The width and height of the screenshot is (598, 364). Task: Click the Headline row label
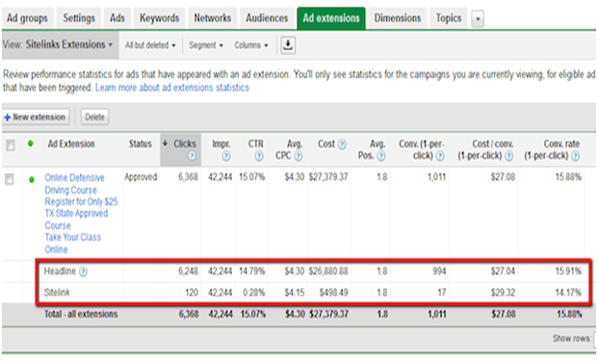[60, 272]
